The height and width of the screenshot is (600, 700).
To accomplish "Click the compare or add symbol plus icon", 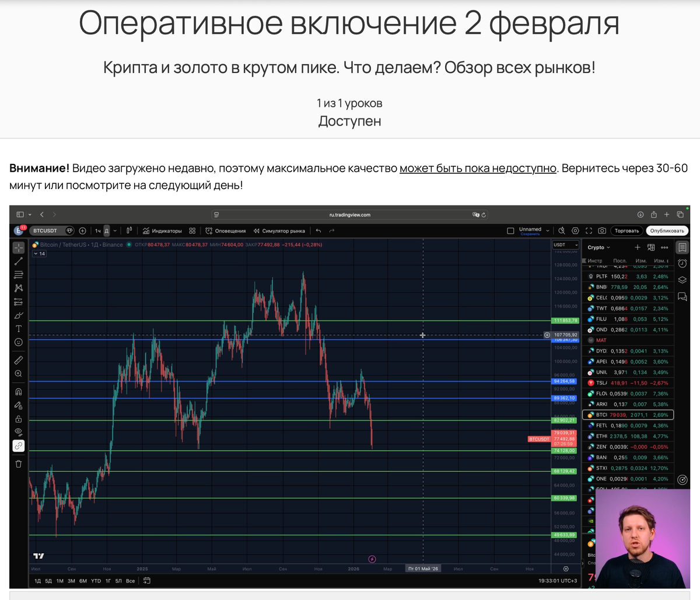I will (x=82, y=231).
